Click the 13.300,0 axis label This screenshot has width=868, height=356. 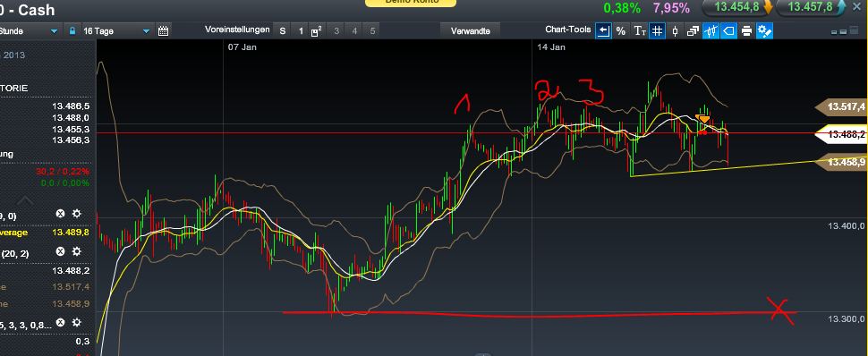(x=846, y=319)
